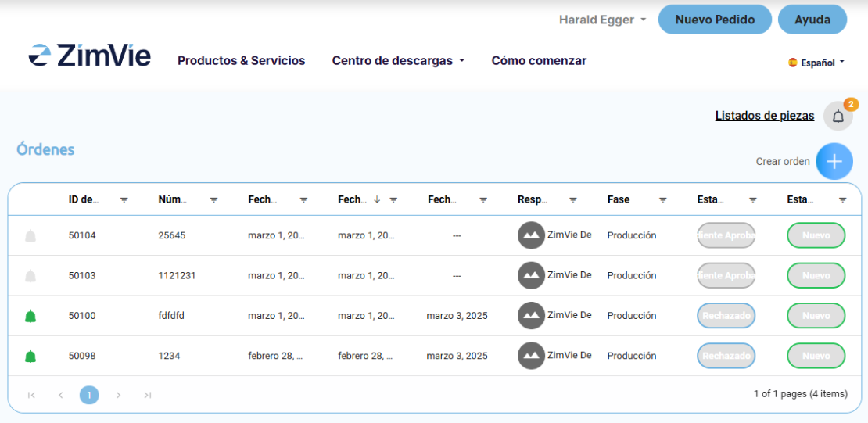Open the Cómo comenzar menu item

click(x=538, y=61)
